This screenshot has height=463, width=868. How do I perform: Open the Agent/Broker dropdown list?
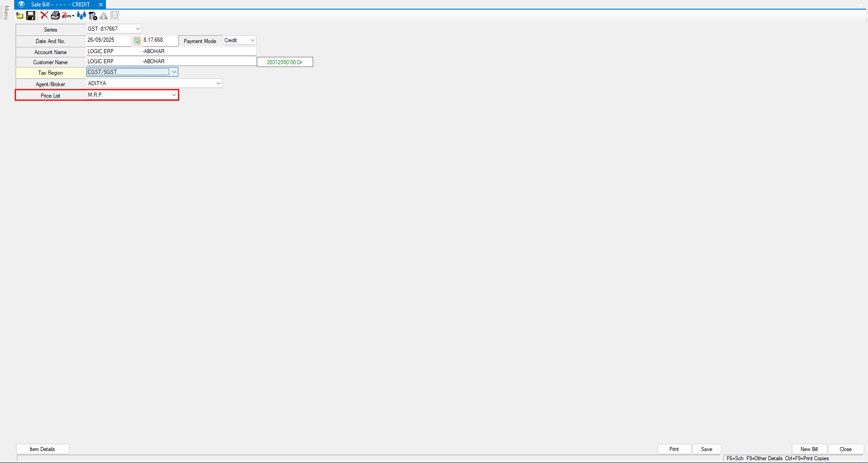click(218, 83)
